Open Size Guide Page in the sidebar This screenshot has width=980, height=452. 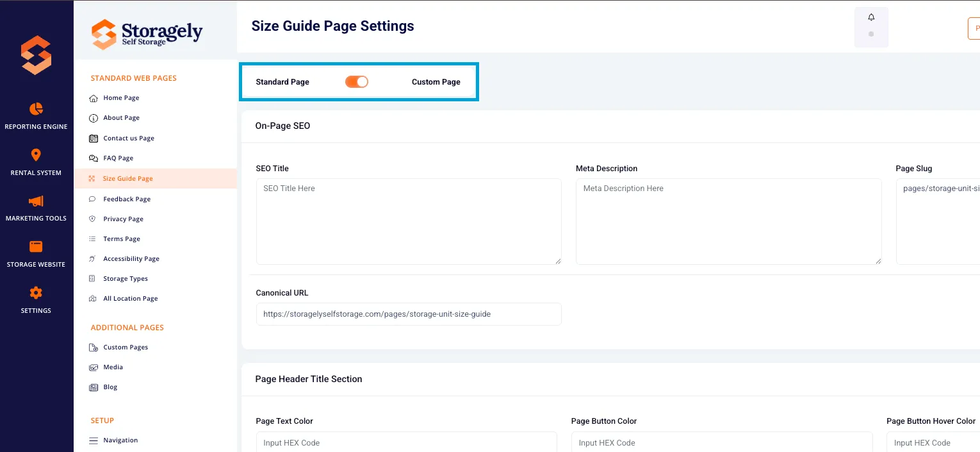(x=155, y=179)
